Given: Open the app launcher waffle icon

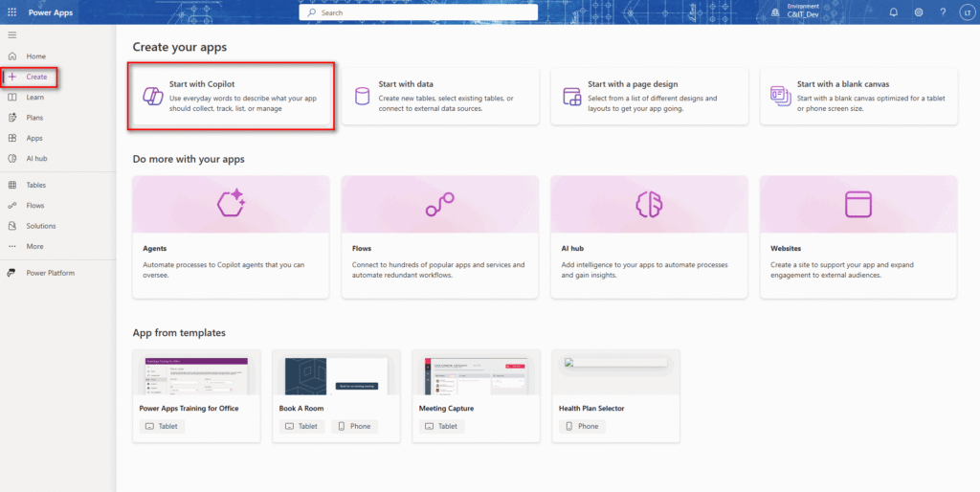Looking at the screenshot, I should click(x=11, y=12).
